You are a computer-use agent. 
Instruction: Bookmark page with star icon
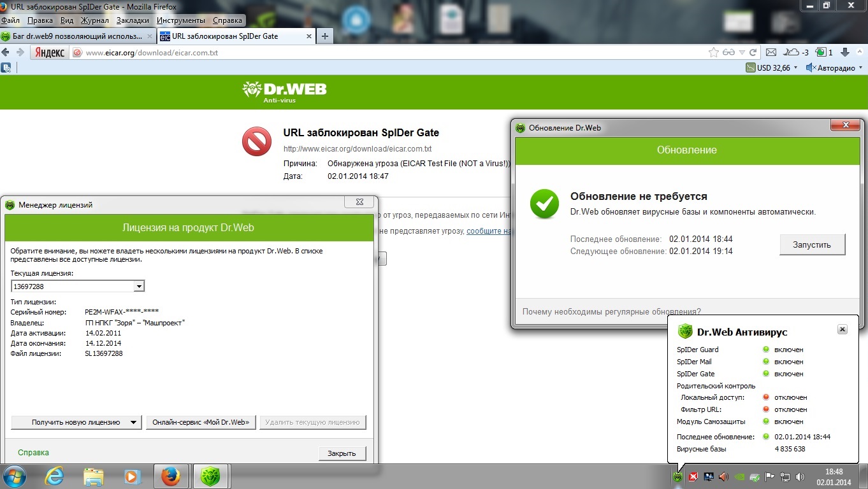pos(714,52)
